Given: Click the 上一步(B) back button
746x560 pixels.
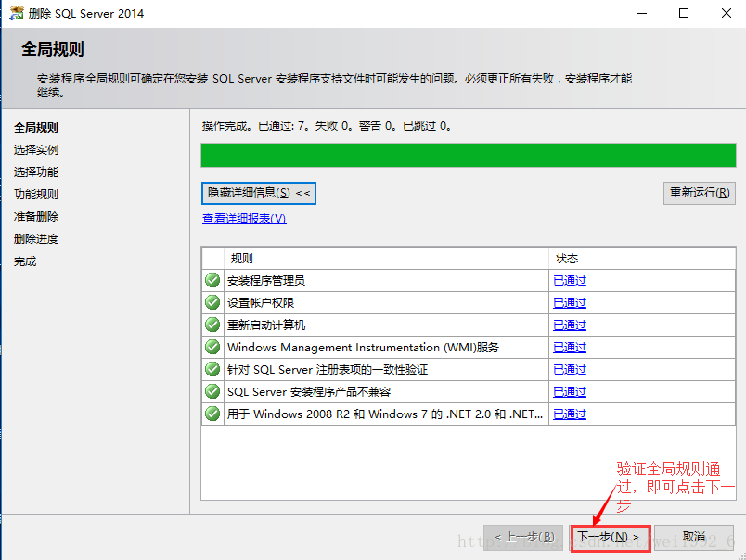Looking at the screenshot, I should (x=523, y=537).
